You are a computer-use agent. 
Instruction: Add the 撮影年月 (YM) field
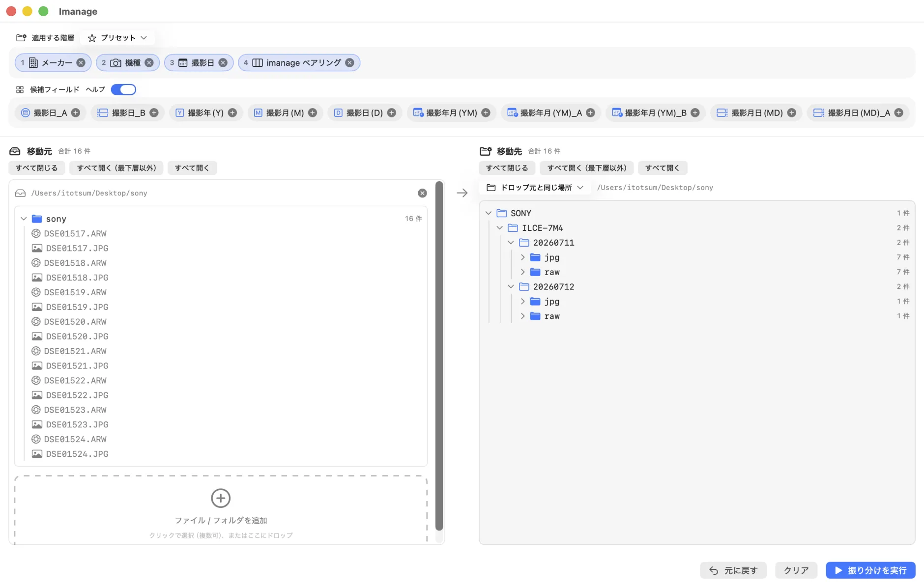point(486,113)
